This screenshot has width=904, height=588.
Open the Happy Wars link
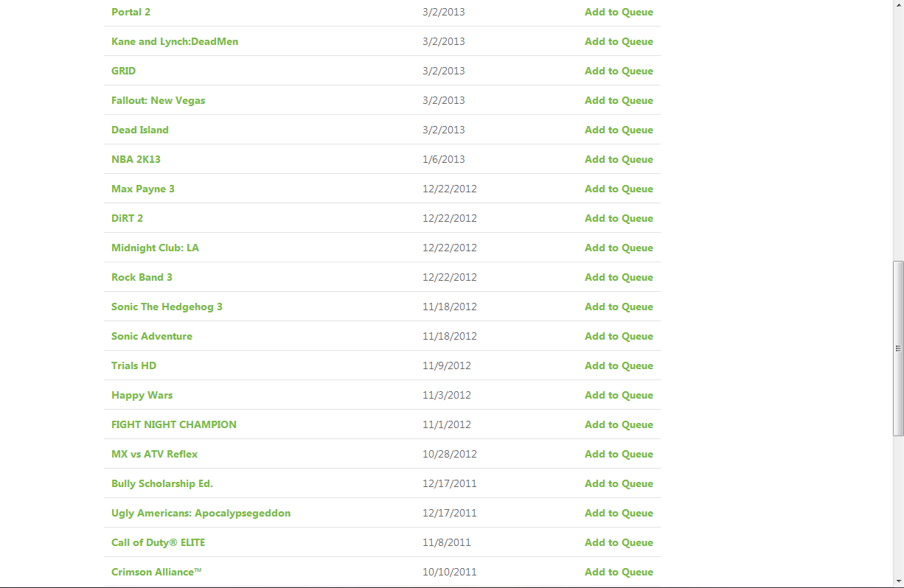[142, 395]
